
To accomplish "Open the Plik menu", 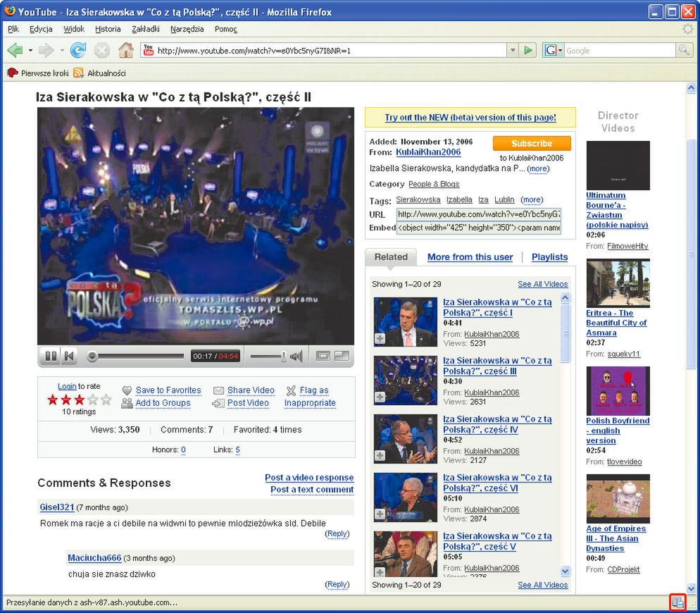I will tap(13, 29).
